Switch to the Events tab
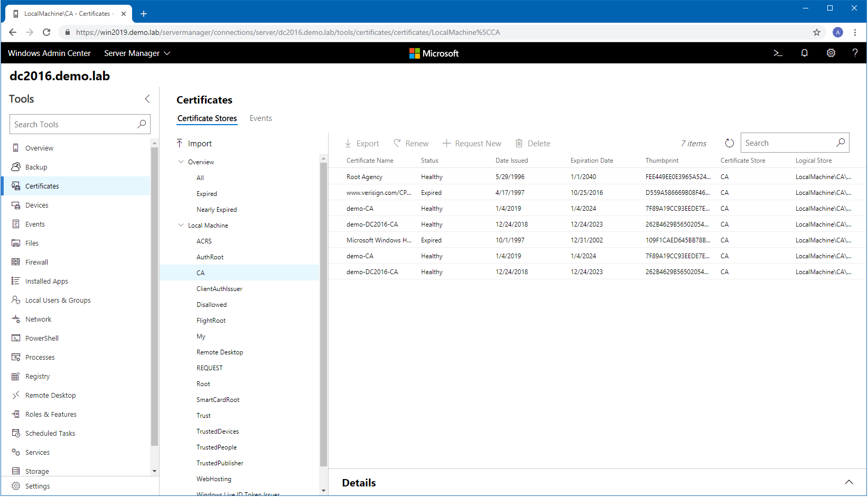The image size is (868, 497). pyautogui.click(x=260, y=118)
